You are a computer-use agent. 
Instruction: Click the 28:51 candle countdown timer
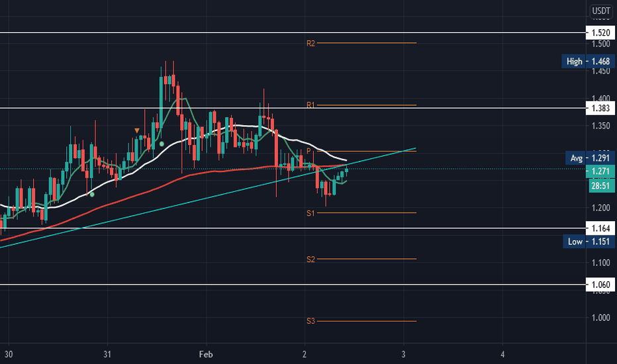[x=600, y=186]
